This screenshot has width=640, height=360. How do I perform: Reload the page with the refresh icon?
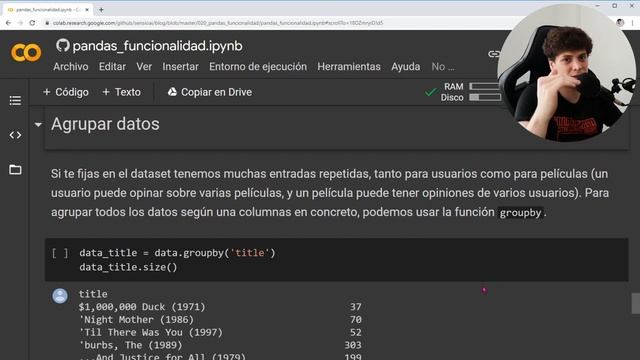(32, 23)
